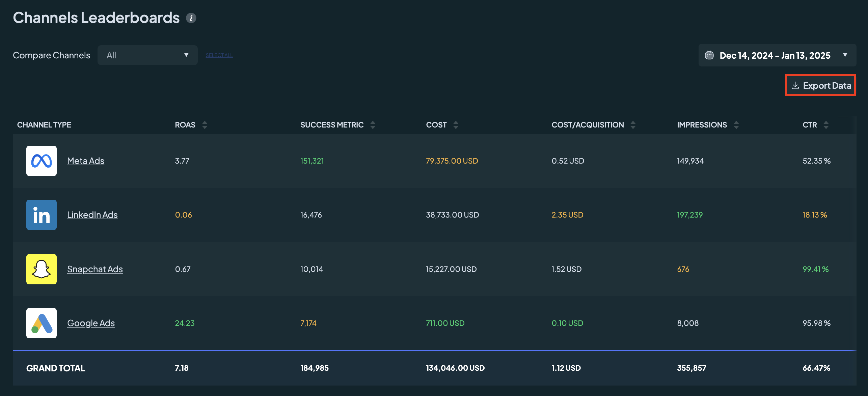
Task: Click grand total cost/acquisition 1.12 USD
Action: [x=566, y=368]
